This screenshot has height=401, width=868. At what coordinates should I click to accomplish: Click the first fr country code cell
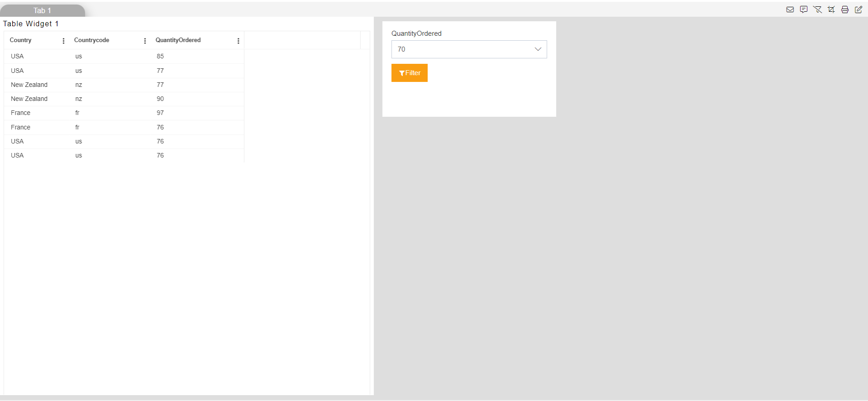pyautogui.click(x=77, y=113)
